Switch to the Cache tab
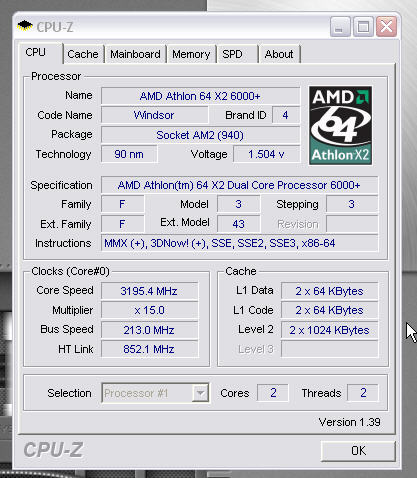417x478 pixels. click(83, 54)
